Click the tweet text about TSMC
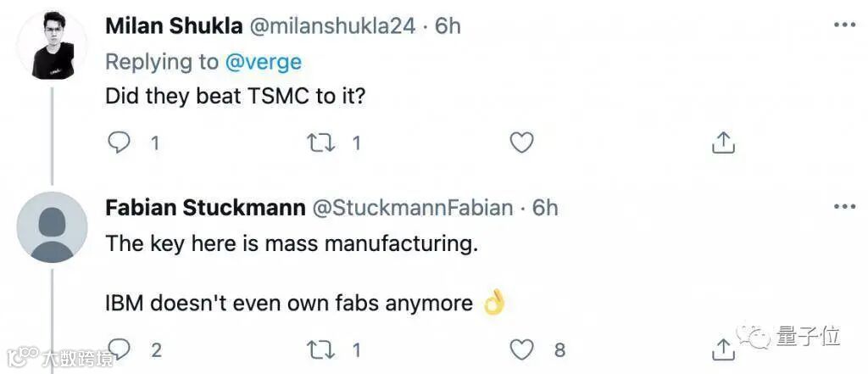The width and height of the screenshot is (868, 374). (235, 96)
